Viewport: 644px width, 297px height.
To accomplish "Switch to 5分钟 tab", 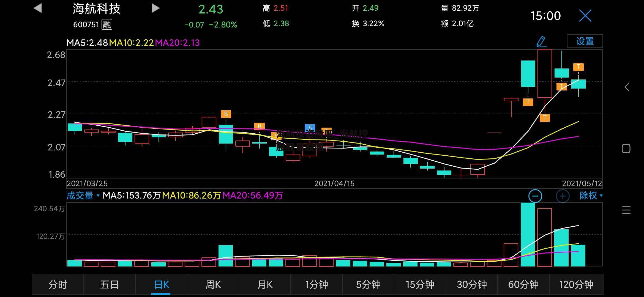I will (x=368, y=284).
